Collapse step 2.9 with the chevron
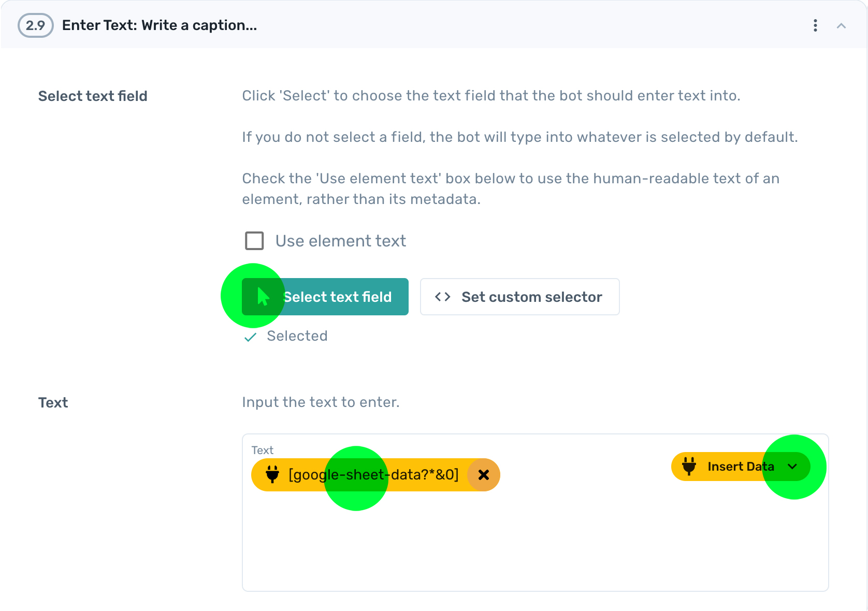868x611 pixels. coord(840,25)
